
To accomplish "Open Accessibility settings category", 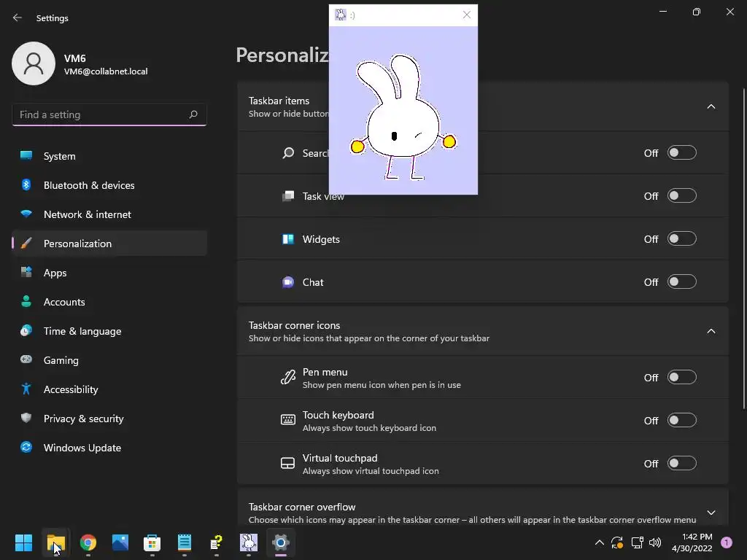I will point(109,389).
